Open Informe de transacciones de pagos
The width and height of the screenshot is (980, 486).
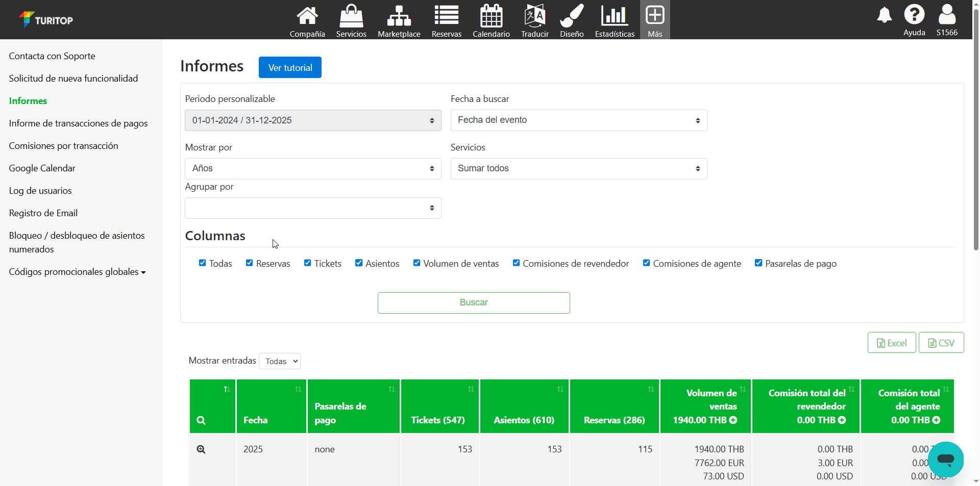78,123
